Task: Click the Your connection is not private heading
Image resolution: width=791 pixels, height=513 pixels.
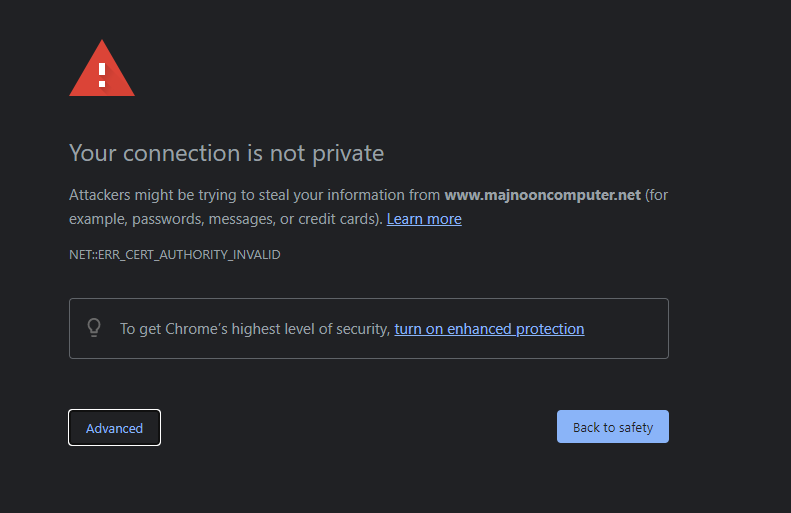Action: click(x=227, y=153)
